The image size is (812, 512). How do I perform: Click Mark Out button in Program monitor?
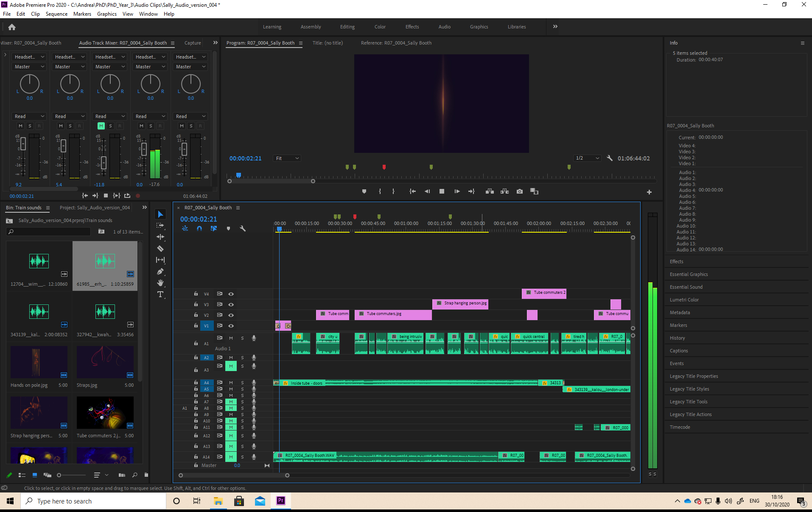click(393, 191)
